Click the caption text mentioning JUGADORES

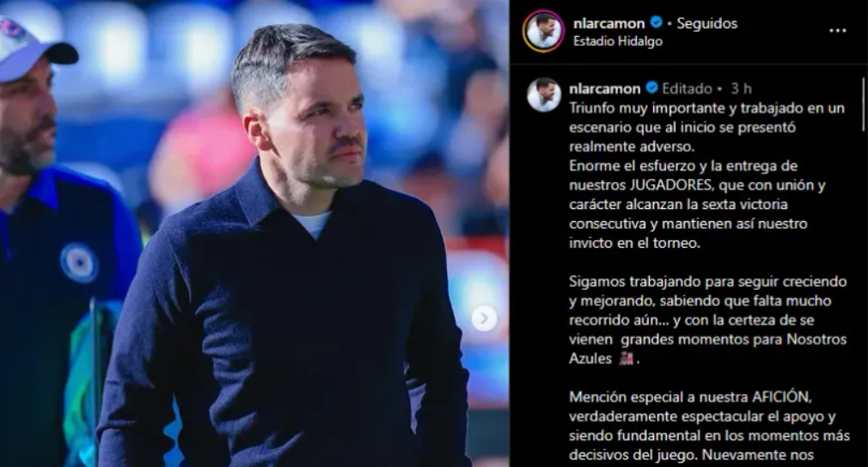coord(698,205)
